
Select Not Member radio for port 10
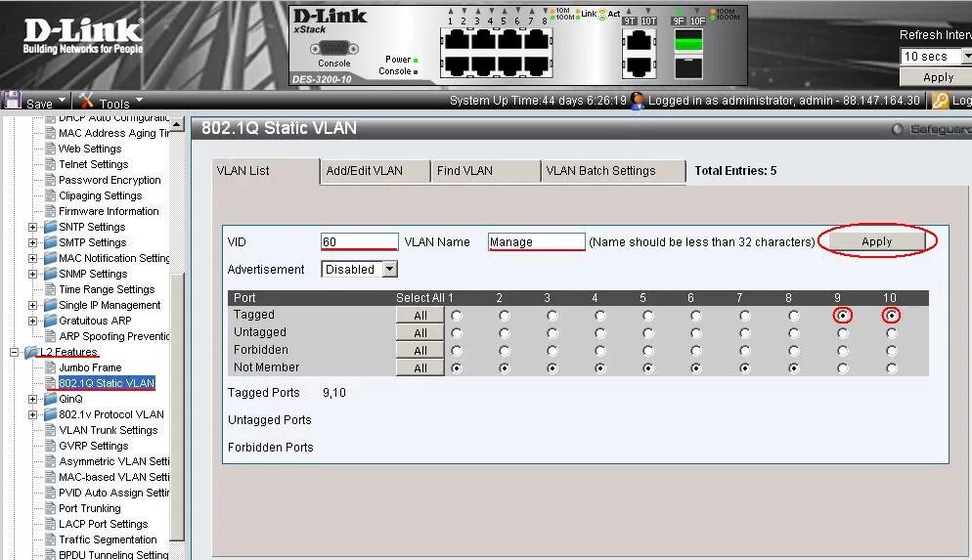[891, 368]
